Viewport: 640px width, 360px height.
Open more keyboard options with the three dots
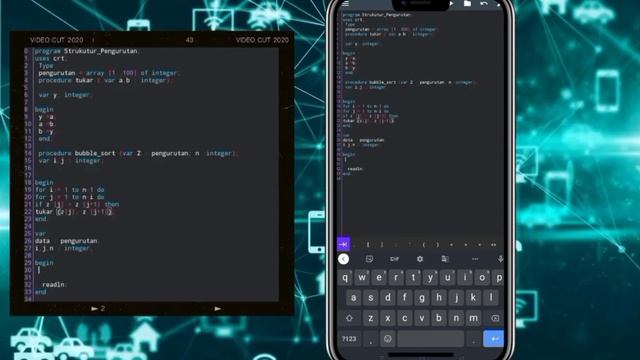475,259
